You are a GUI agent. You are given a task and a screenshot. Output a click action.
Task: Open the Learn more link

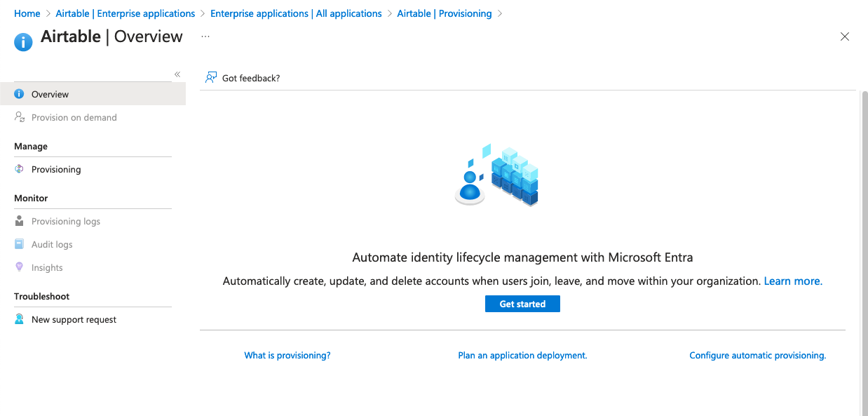click(x=793, y=281)
